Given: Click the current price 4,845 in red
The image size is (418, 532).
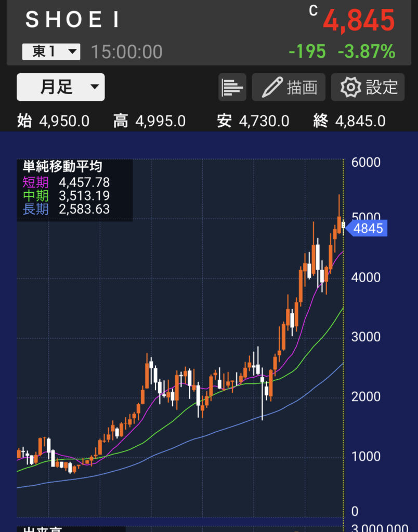Looking at the screenshot, I should (359, 21).
